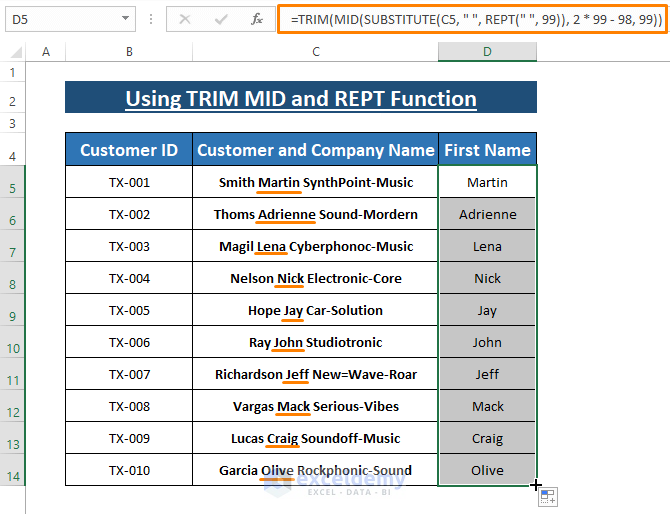Select column B header
The height and width of the screenshot is (514, 670).
point(129,52)
